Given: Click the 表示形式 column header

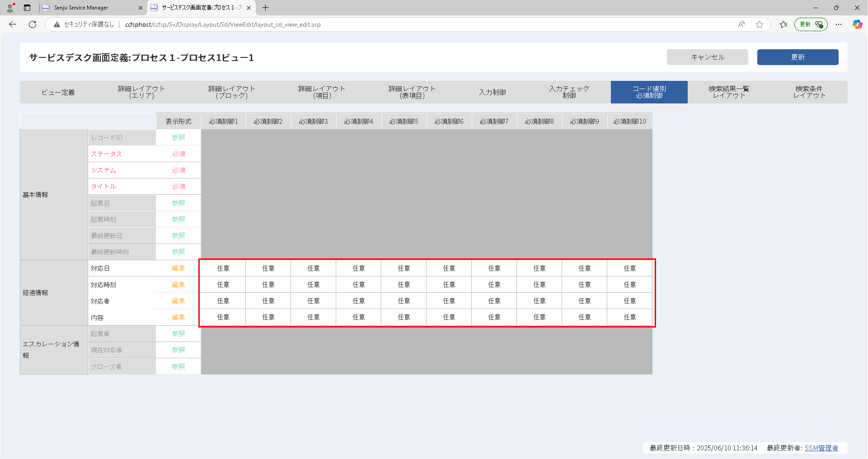Looking at the screenshot, I should click(x=178, y=121).
